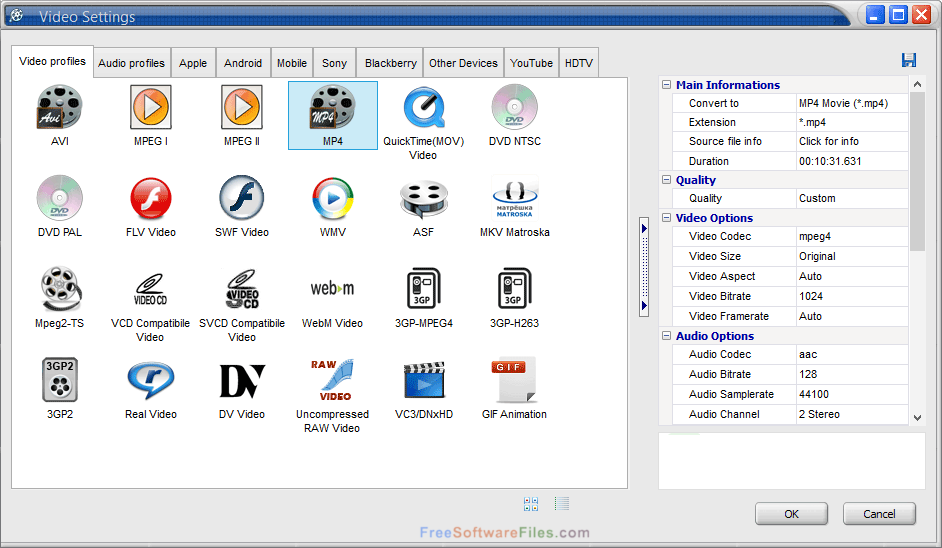The width and height of the screenshot is (942, 548).
Task: Click the properties panel scroll up arrow
Action: [x=917, y=84]
